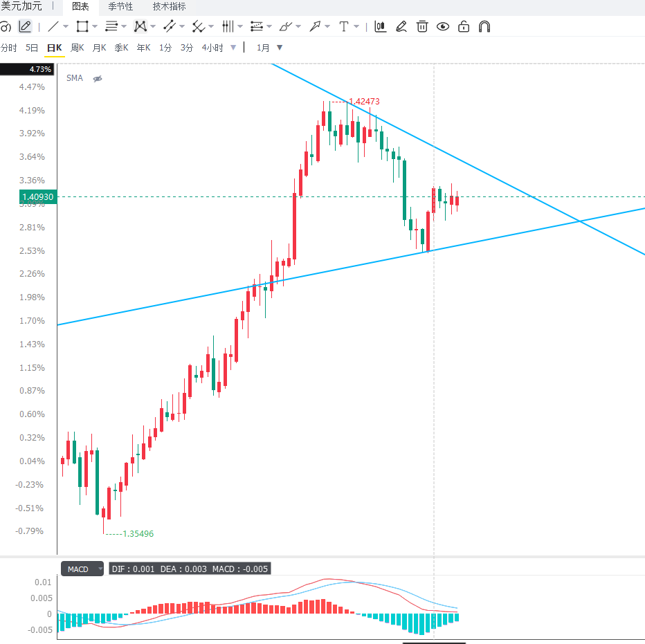Hide the SMA indicator via eye icon
The height and width of the screenshot is (644, 645).
pos(98,79)
